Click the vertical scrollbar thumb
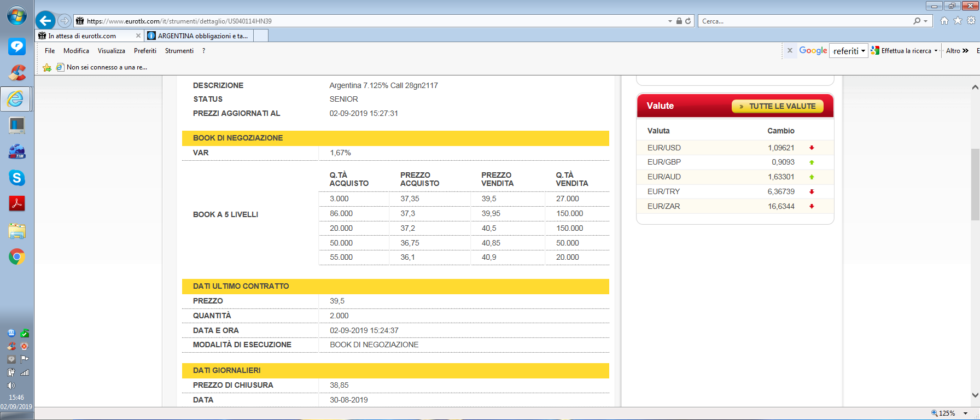The height and width of the screenshot is (420, 980). pos(975,184)
